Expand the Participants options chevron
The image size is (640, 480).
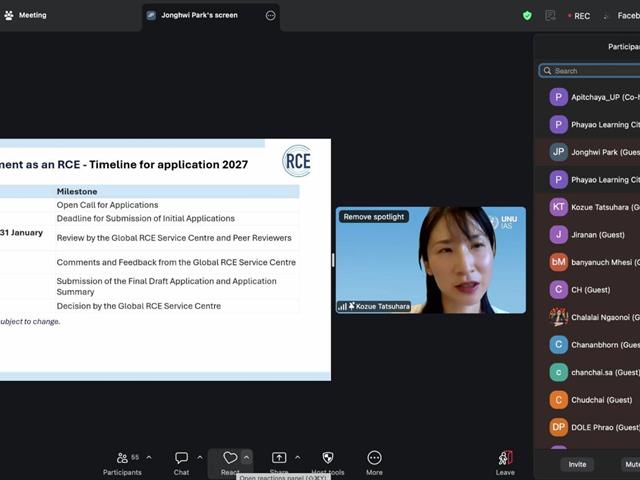[149, 458]
